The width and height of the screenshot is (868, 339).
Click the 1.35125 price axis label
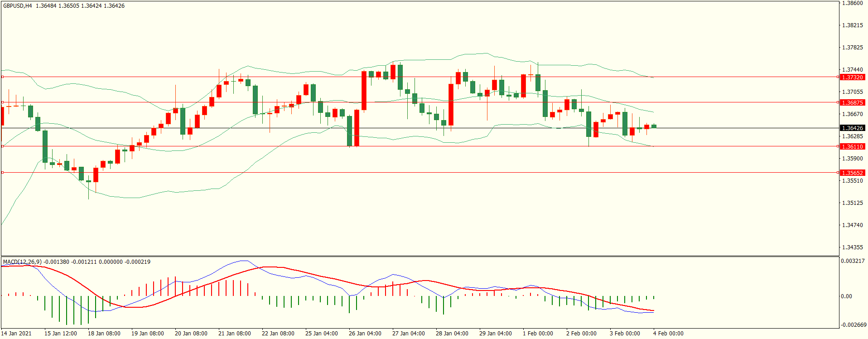pyautogui.click(x=852, y=203)
